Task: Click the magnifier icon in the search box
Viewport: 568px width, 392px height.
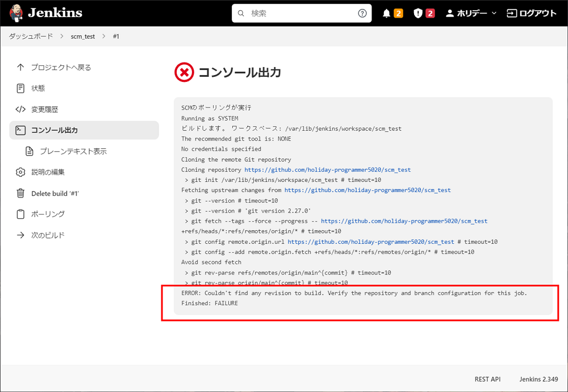Action: [x=241, y=14]
